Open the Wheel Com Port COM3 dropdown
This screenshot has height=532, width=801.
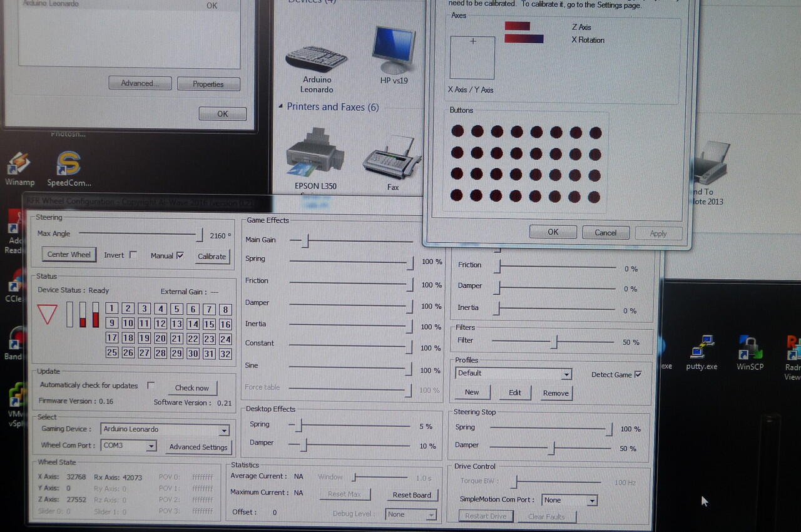pos(150,446)
